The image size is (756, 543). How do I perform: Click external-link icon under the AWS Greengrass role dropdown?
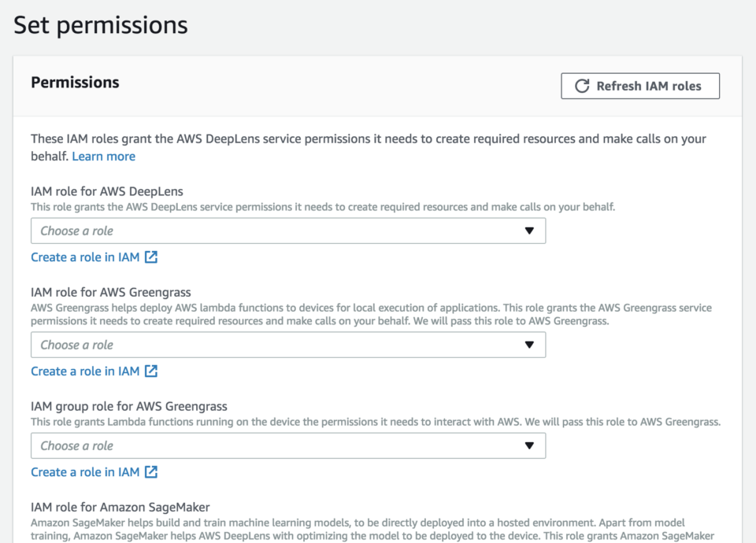tap(151, 371)
